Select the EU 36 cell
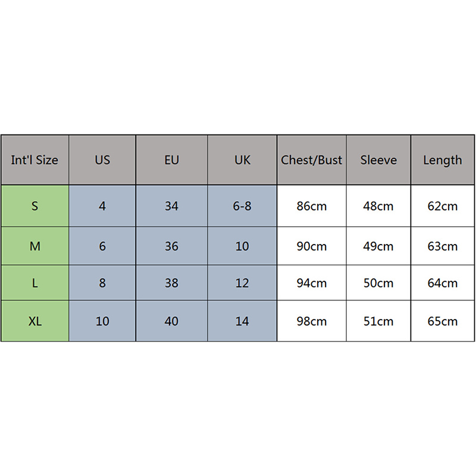Screen dimensions: 476x476 point(171,246)
